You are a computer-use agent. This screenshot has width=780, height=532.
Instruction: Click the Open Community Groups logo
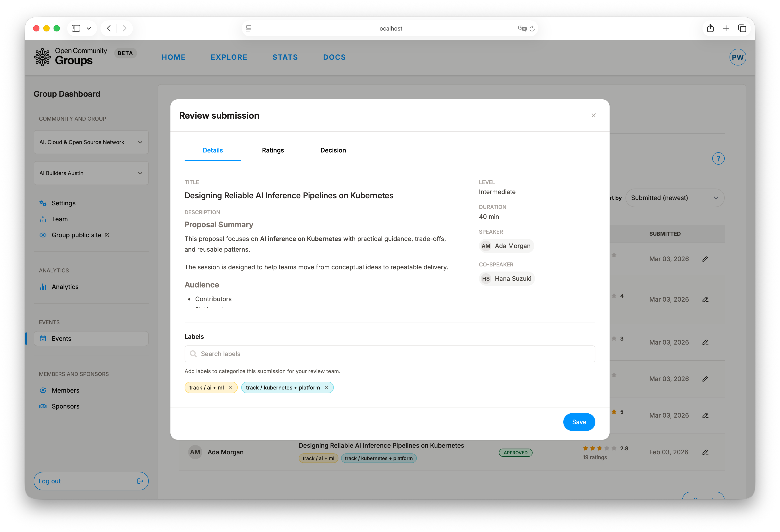[x=70, y=57]
